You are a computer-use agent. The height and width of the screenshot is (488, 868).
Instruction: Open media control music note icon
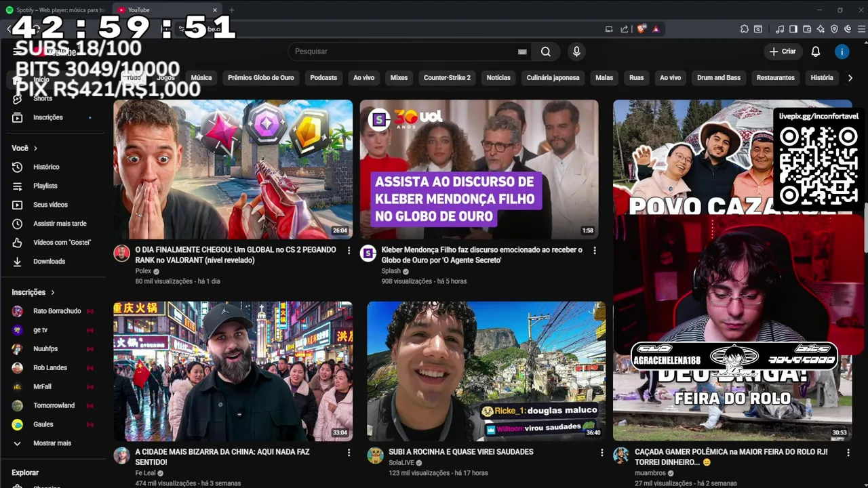click(x=780, y=29)
